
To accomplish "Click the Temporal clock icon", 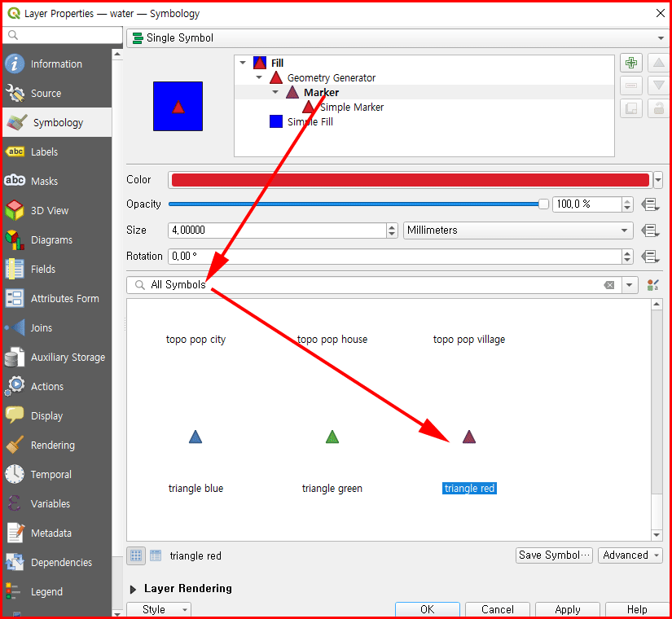I will tap(15, 474).
